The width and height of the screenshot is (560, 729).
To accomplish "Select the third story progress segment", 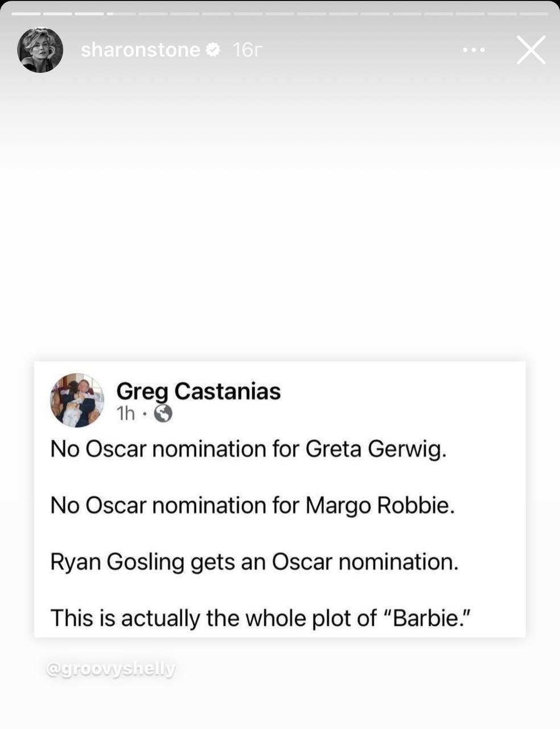I will click(x=89, y=13).
